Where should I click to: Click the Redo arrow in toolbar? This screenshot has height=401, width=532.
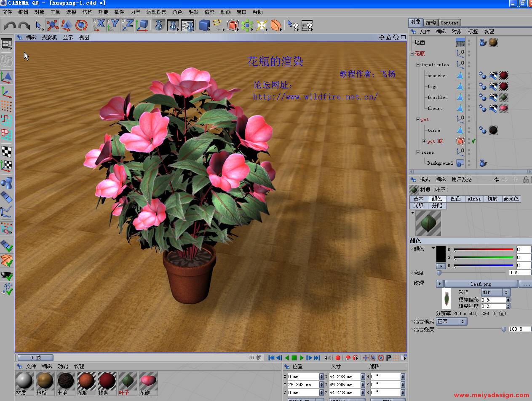24,26
